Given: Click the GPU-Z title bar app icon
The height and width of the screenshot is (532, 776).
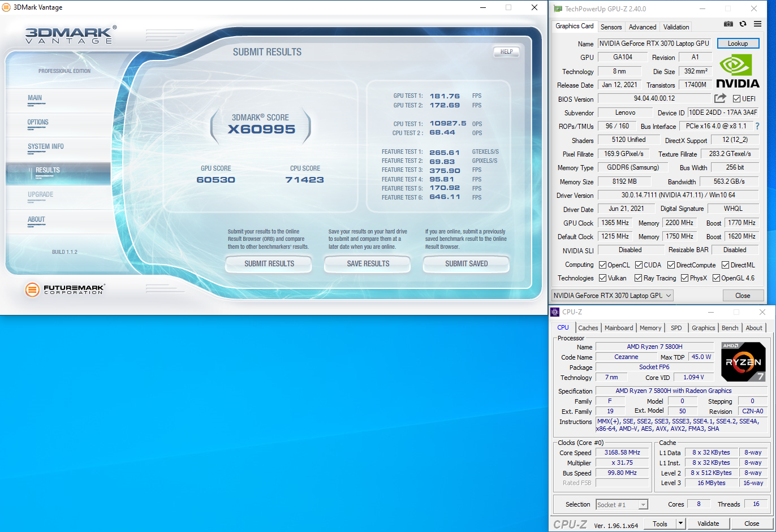Looking at the screenshot, I should [x=558, y=8].
